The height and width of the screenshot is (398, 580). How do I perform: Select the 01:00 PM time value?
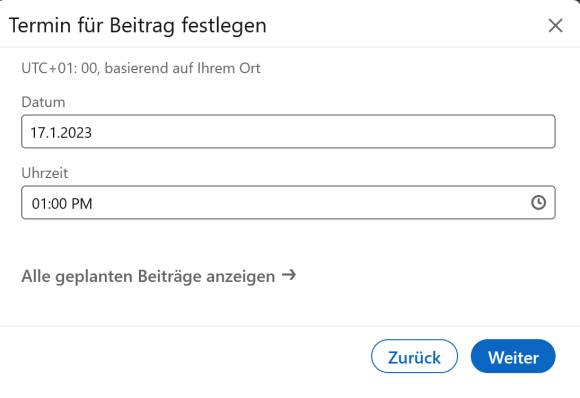click(x=62, y=204)
